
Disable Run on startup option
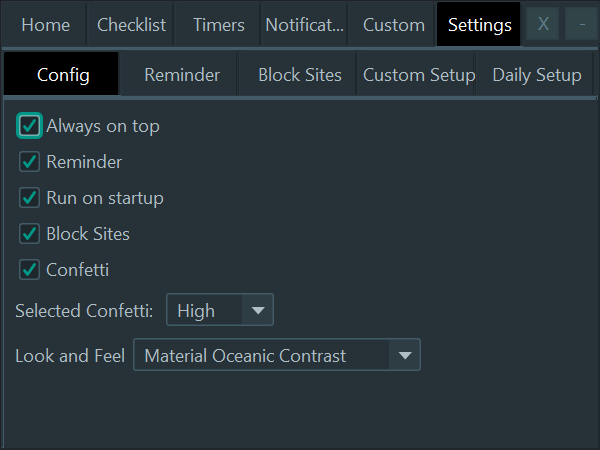(29, 198)
